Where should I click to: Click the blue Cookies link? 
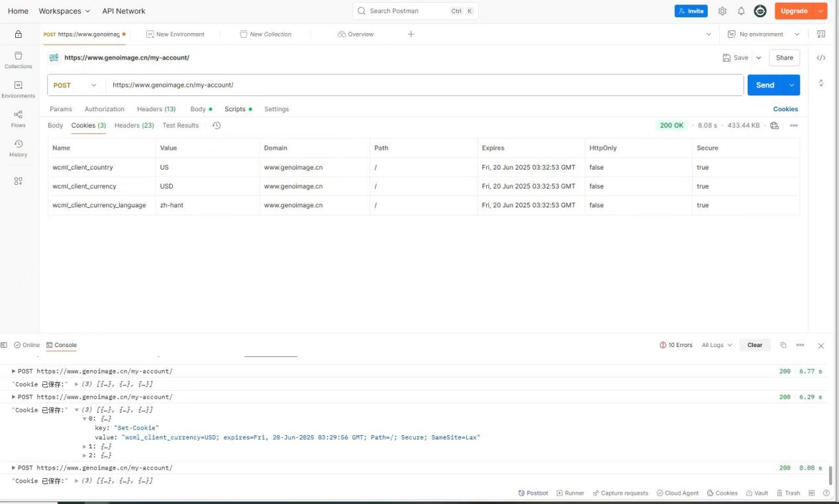click(x=785, y=109)
